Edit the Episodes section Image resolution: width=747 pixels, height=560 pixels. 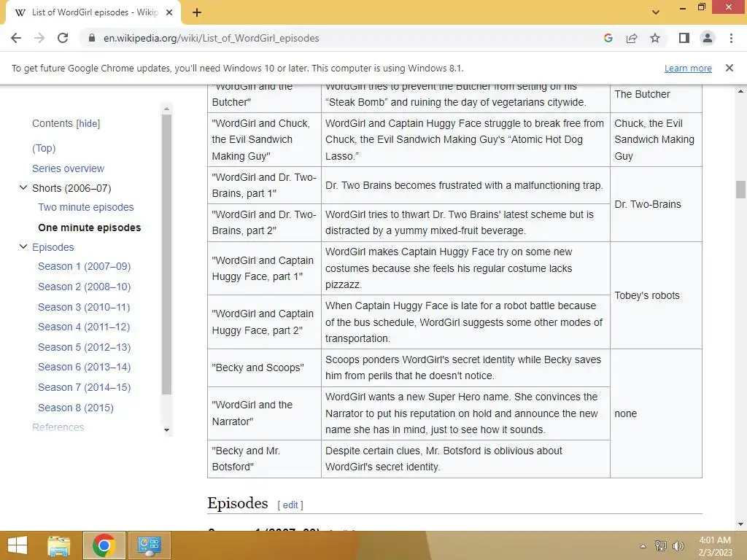click(x=290, y=505)
